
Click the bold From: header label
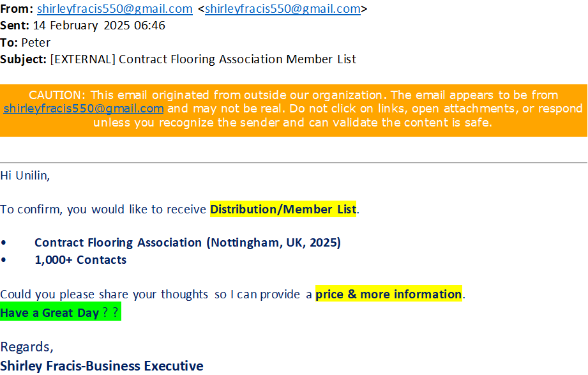[x=17, y=9]
